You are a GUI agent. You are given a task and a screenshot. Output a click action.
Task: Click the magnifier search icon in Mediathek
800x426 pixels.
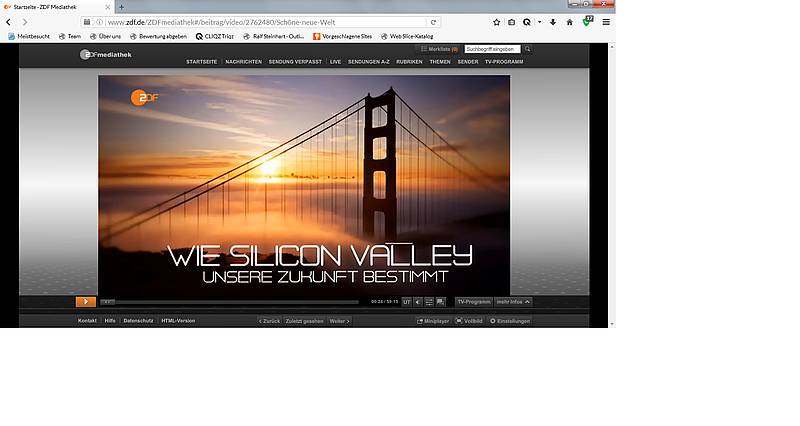[x=528, y=49]
